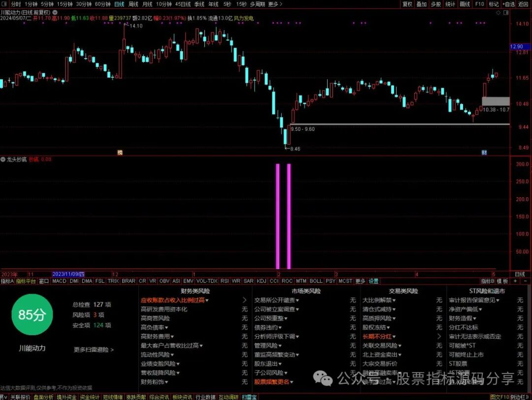Click the diamond icon at chart top right
The width and height of the screenshot is (532, 400).
499,12
